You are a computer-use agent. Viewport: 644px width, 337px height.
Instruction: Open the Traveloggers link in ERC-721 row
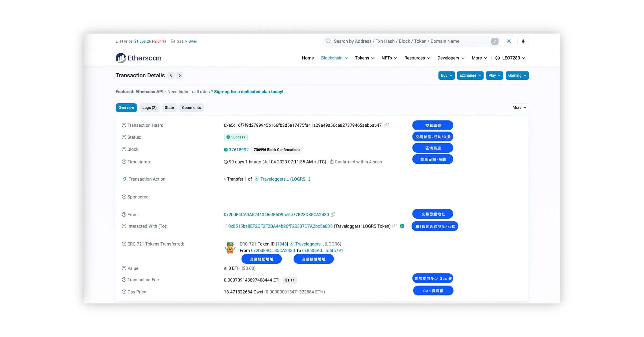(309, 244)
